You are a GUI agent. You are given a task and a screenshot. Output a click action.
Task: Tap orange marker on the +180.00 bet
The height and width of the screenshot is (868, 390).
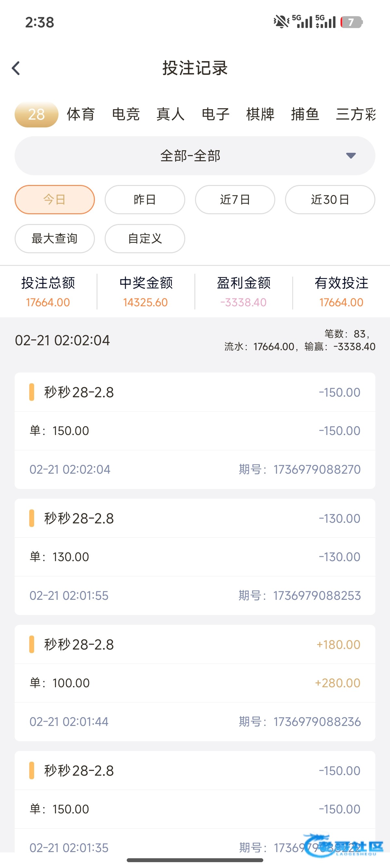(32, 644)
